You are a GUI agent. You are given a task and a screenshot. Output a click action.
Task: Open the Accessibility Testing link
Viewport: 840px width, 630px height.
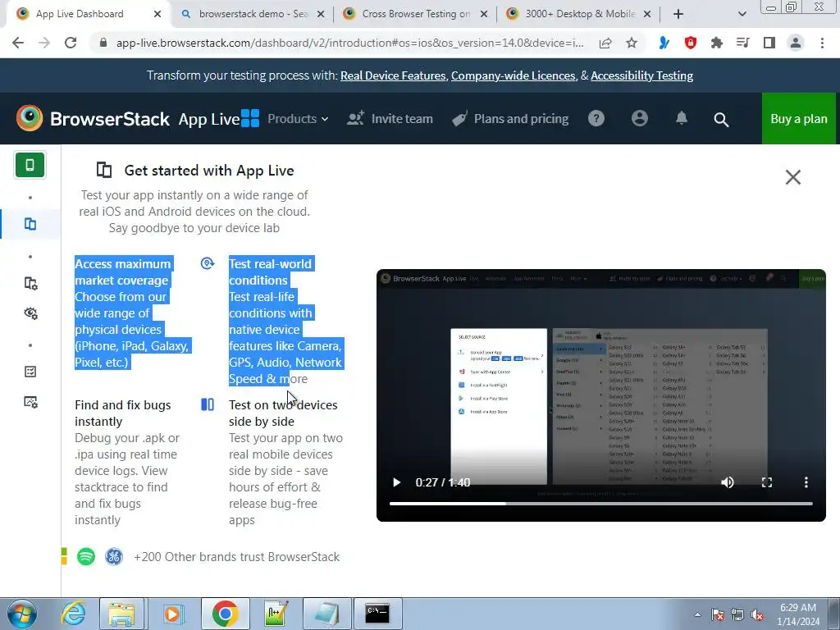(641, 75)
